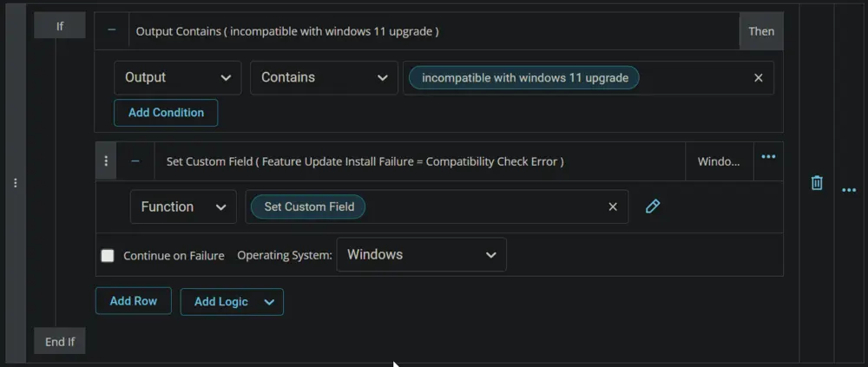This screenshot has width=868, height=367.
Task: Clear the Set Custom Field function value
Action: tap(613, 206)
